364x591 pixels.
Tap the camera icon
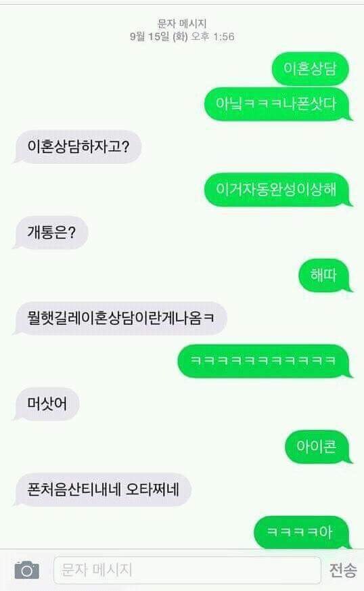point(27,570)
